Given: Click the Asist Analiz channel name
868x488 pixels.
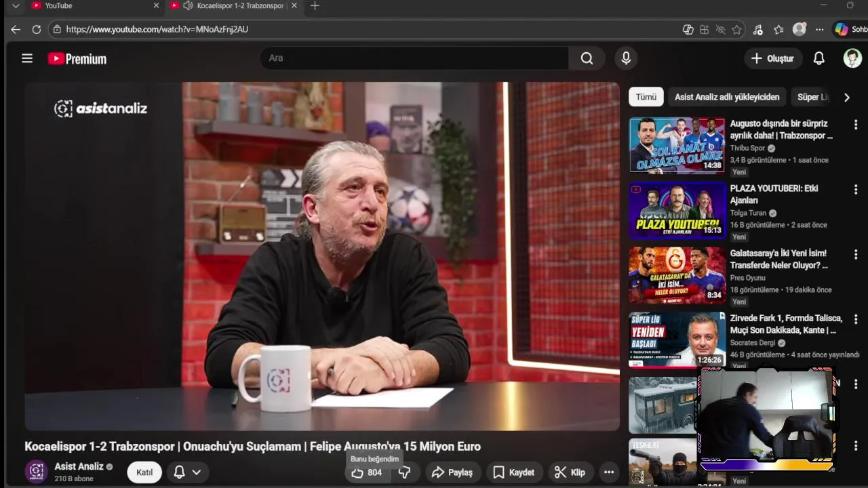Looking at the screenshot, I should [x=79, y=466].
